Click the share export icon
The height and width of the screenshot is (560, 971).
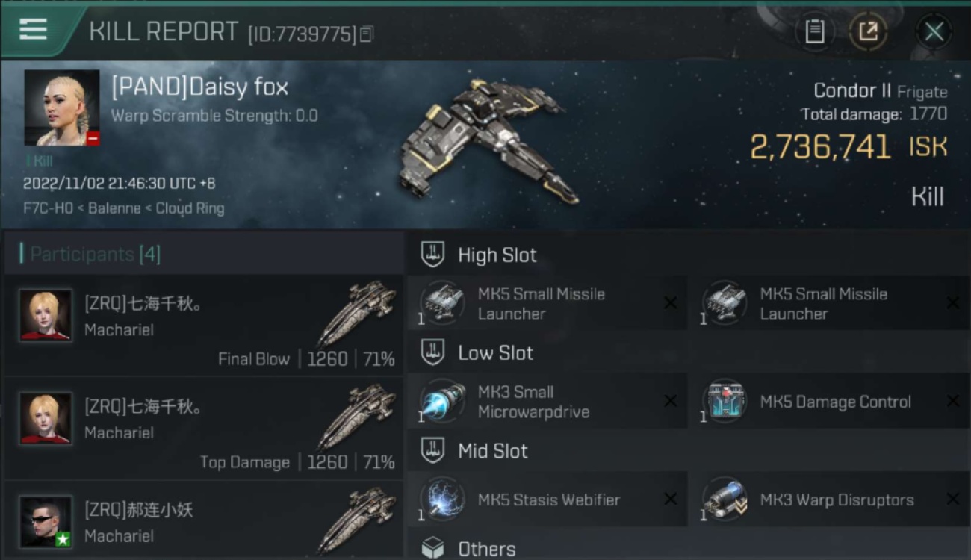[x=868, y=31]
